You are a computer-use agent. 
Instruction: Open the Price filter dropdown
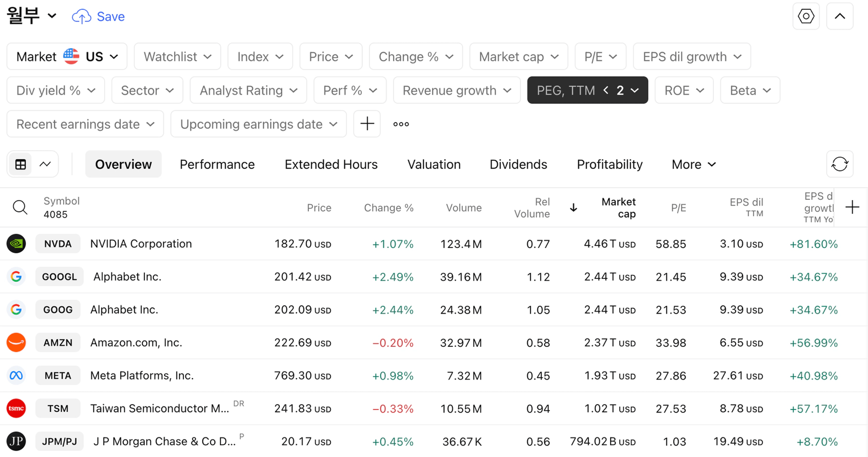tap(331, 56)
